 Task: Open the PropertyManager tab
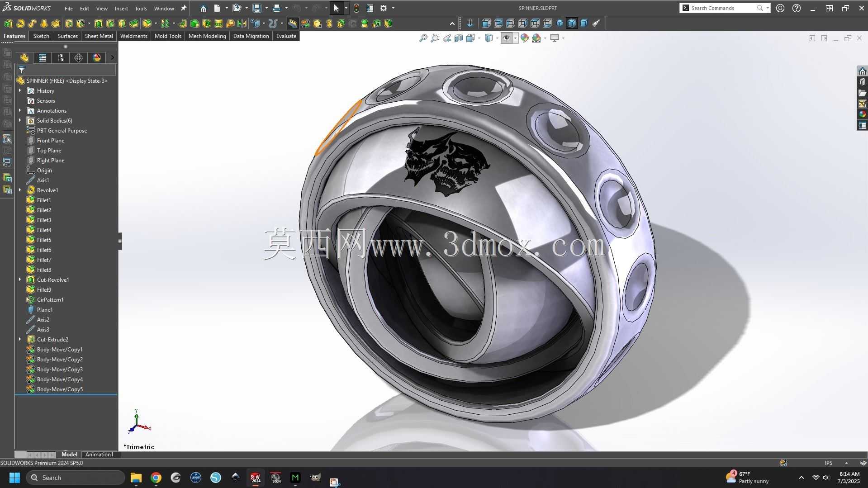(43, 58)
